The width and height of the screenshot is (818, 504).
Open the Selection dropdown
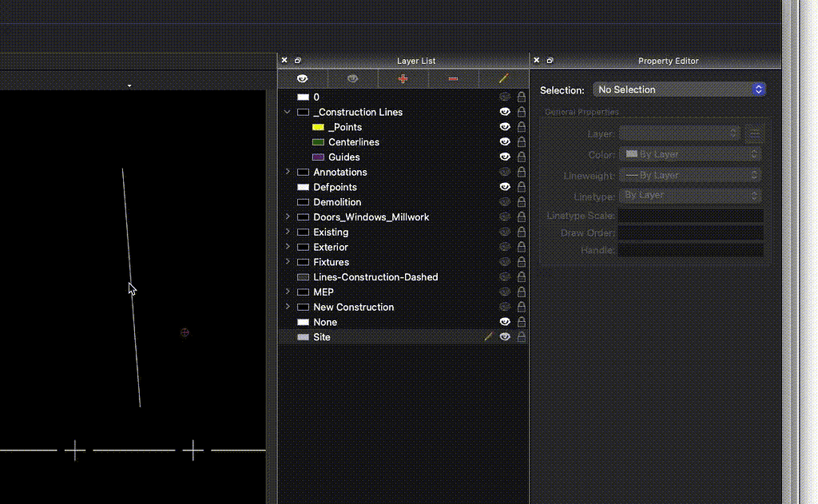[679, 89]
